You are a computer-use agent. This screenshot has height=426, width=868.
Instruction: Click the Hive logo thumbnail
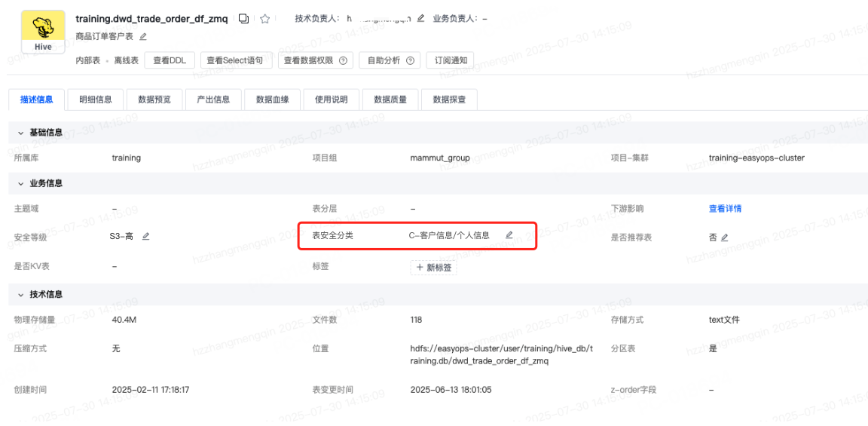[42, 32]
